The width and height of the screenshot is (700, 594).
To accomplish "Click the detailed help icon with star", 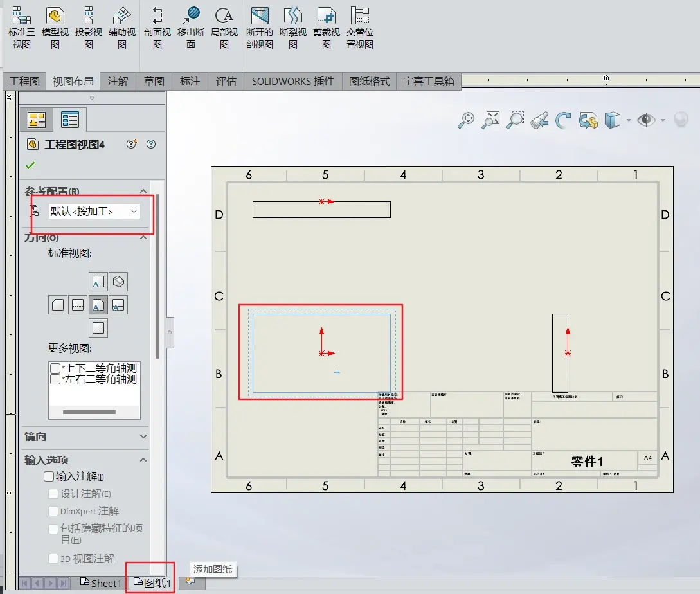I will (132, 144).
